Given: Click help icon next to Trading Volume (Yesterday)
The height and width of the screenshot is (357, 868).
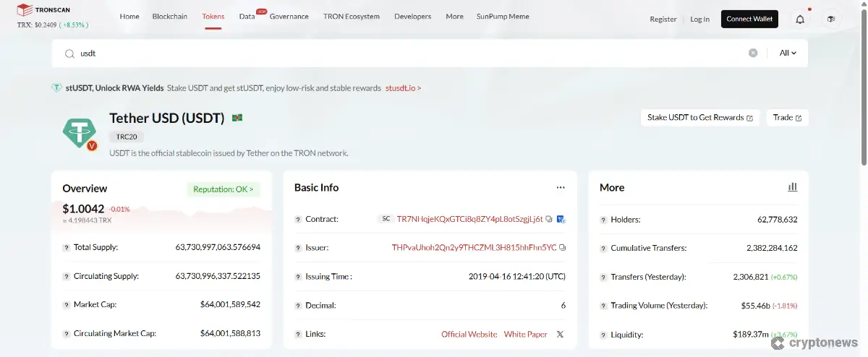Looking at the screenshot, I should (x=603, y=306).
